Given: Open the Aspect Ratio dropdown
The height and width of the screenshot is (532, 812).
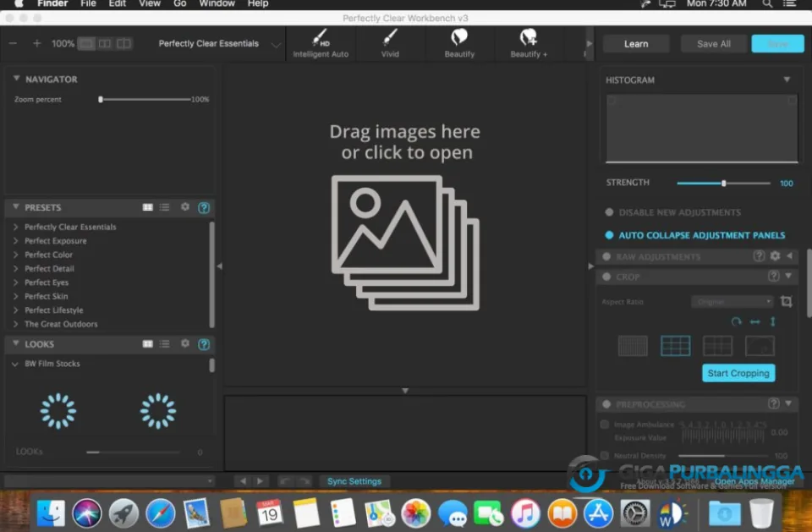Looking at the screenshot, I should (x=732, y=301).
